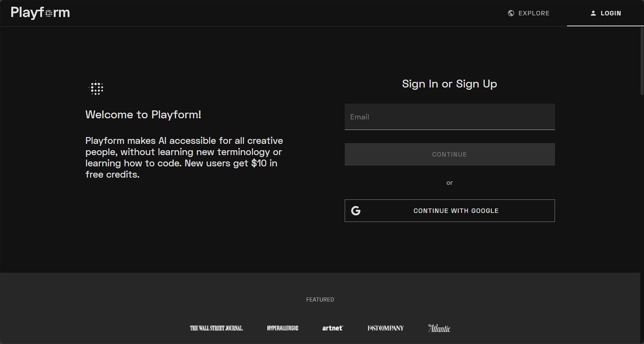Click the 'Playform makes AI accessible' paragraph

[184, 157]
